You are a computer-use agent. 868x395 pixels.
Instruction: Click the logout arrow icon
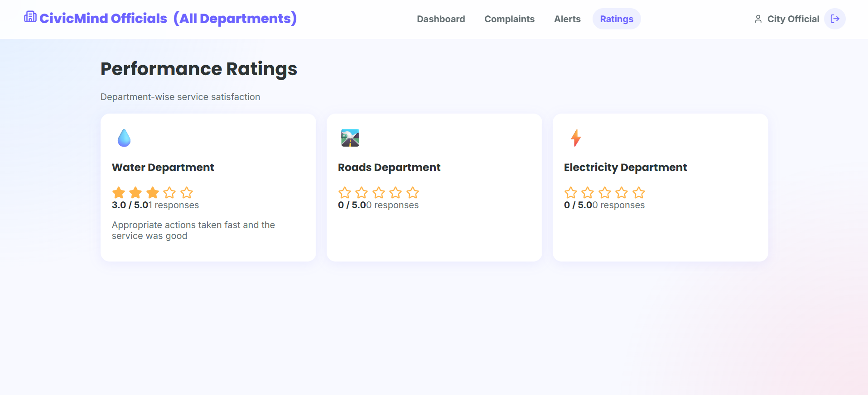[834, 19]
